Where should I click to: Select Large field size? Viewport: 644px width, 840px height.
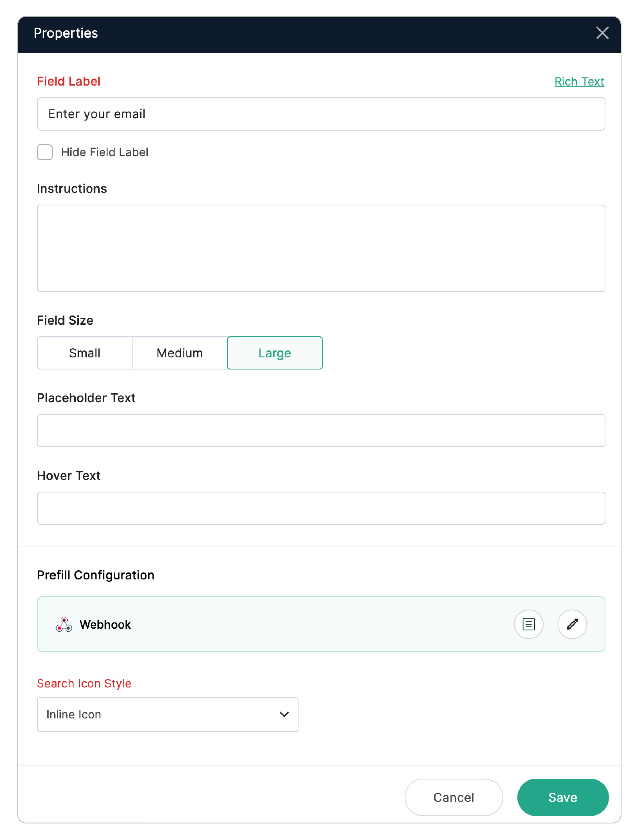[275, 353]
